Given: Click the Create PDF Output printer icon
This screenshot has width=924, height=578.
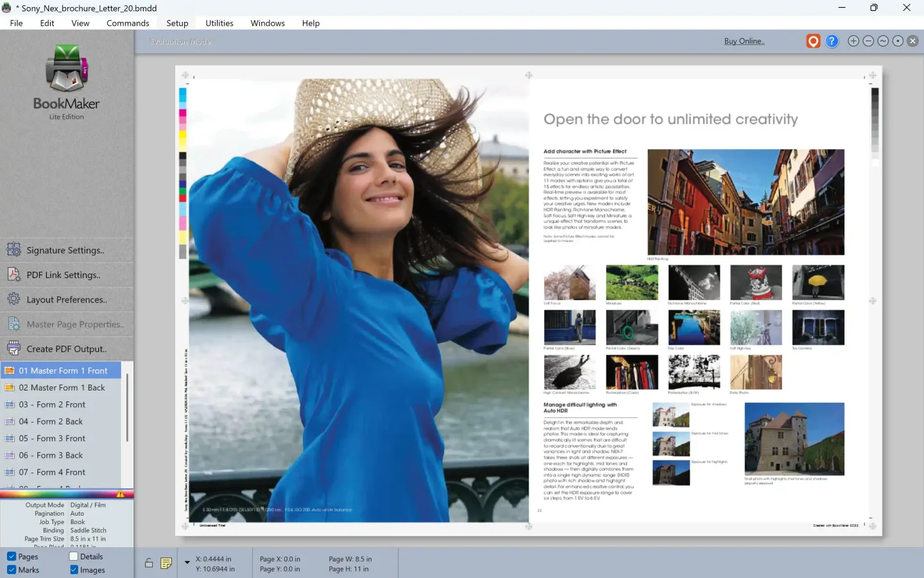Looking at the screenshot, I should coord(13,349).
